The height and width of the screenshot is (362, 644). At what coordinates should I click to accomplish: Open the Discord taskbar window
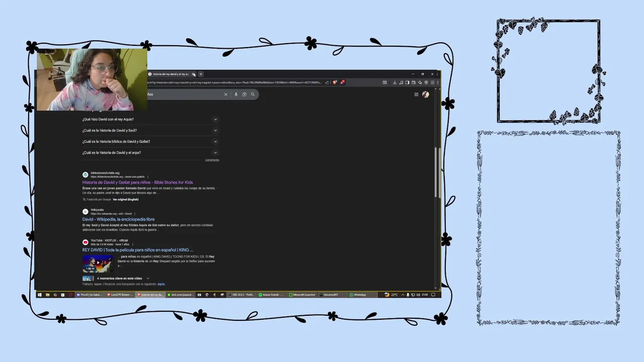[x=89, y=295]
